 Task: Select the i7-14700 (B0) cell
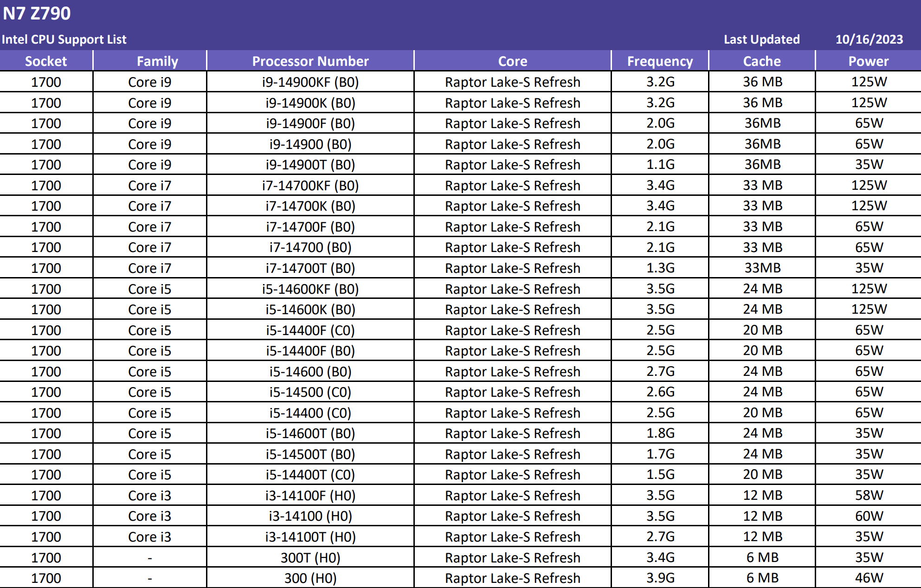tap(310, 247)
